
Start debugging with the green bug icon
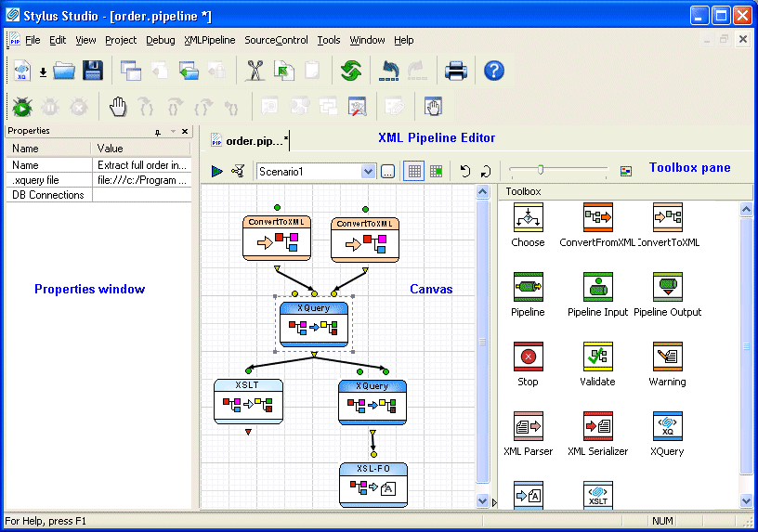click(22, 108)
